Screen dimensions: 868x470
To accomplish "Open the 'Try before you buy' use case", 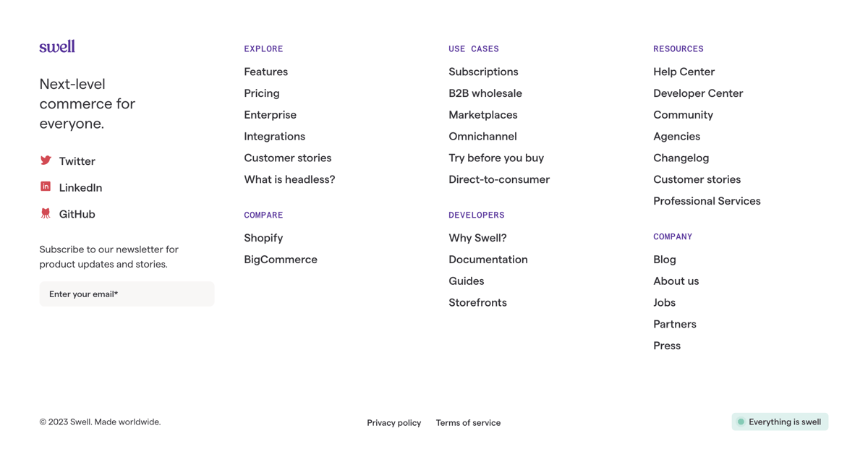I will (x=496, y=158).
